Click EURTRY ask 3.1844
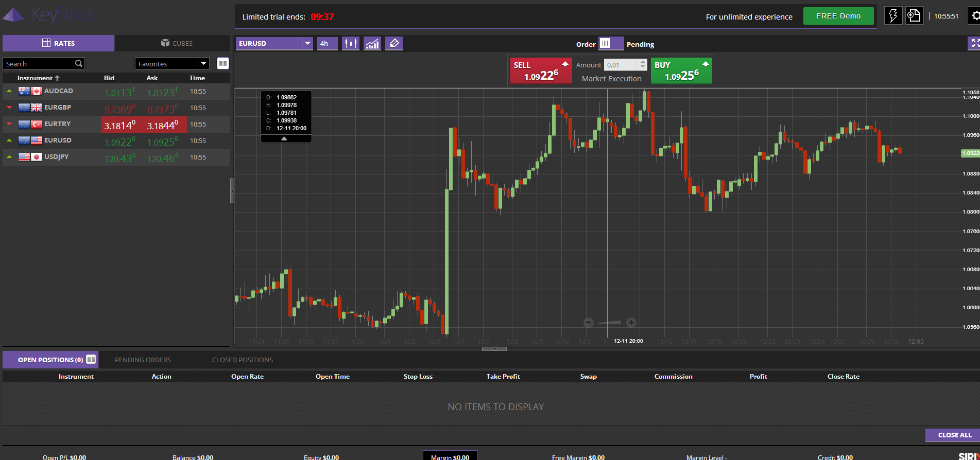 click(163, 125)
